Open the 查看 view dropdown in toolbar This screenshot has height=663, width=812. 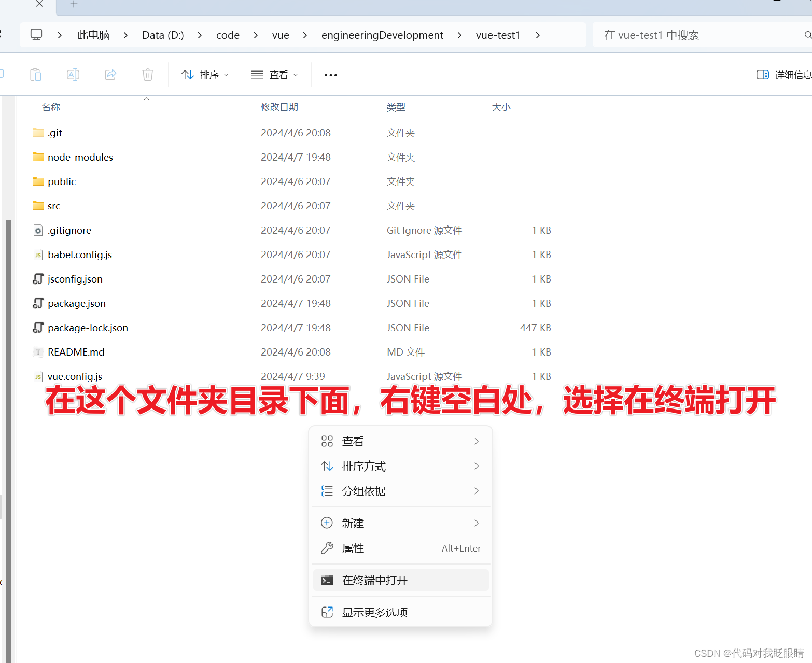(275, 75)
